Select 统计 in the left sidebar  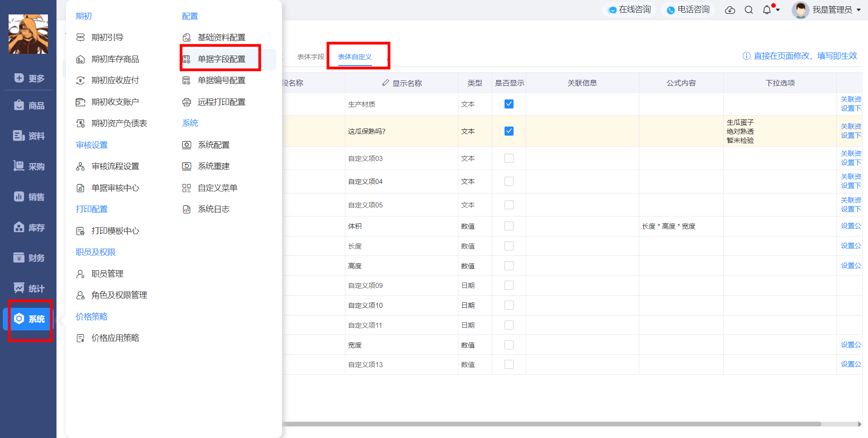pos(29,288)
